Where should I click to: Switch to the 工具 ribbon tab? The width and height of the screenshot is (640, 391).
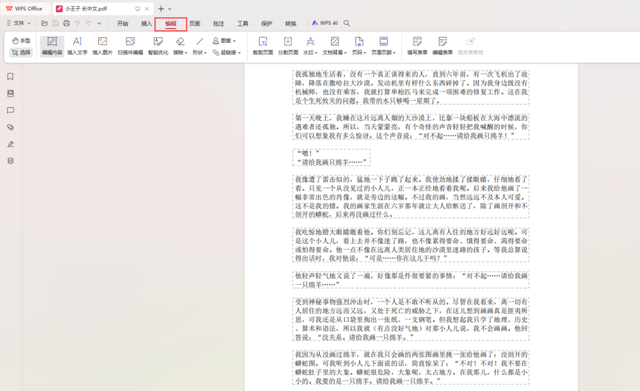coord(243,24)
